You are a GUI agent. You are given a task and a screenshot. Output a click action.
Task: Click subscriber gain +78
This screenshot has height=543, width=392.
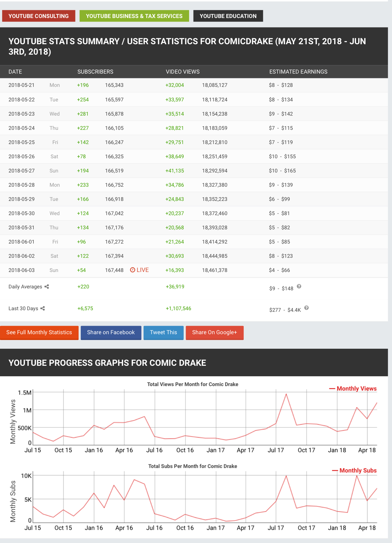[81, 156]
